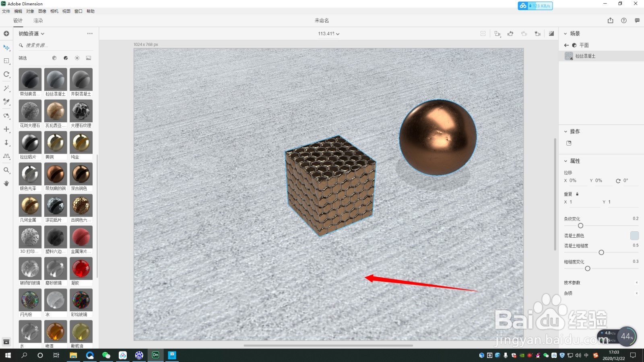Filter starter assets by lights
This screenshot has width=644, height=362.
tap(77, 58)
